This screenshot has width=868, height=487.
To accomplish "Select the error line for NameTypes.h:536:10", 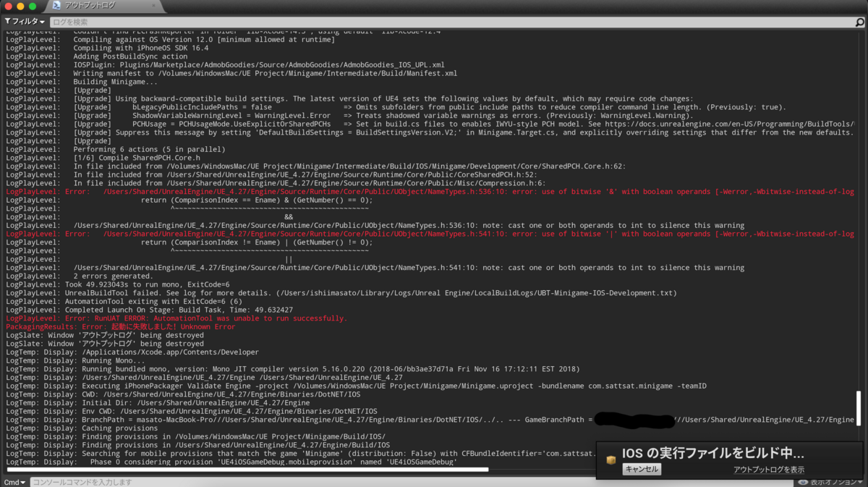I will pos(430,192).
